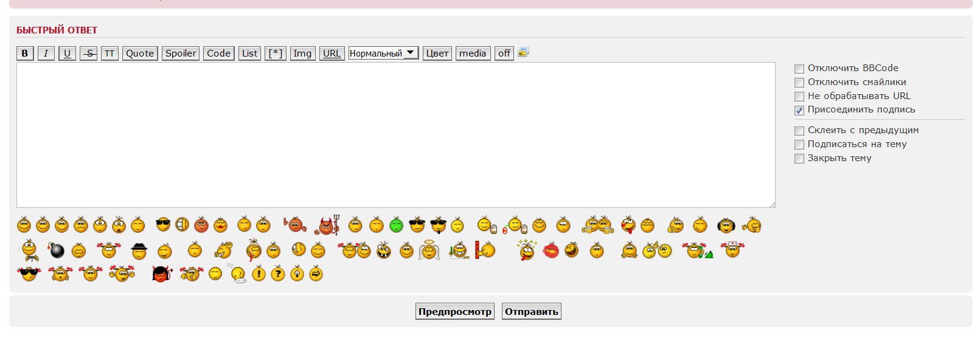This screenshot has width=980, height=338.
Task: Enable the Отключить BBCode checkbox
Action: [799, 69]
